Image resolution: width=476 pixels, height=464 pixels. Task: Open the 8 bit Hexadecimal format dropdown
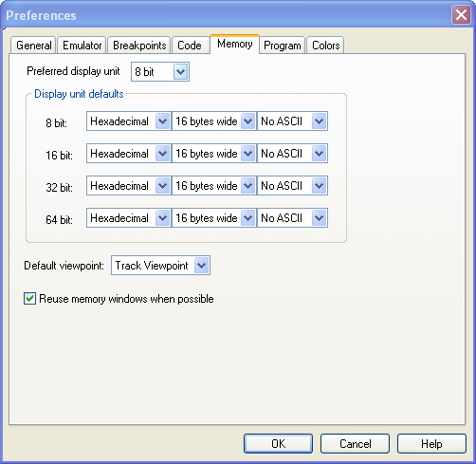pyautogui.click(x=129, y=121)
